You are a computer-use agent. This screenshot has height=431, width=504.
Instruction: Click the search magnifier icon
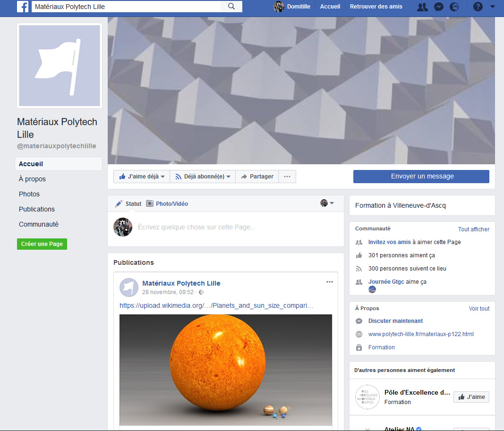tap(231, 7)
